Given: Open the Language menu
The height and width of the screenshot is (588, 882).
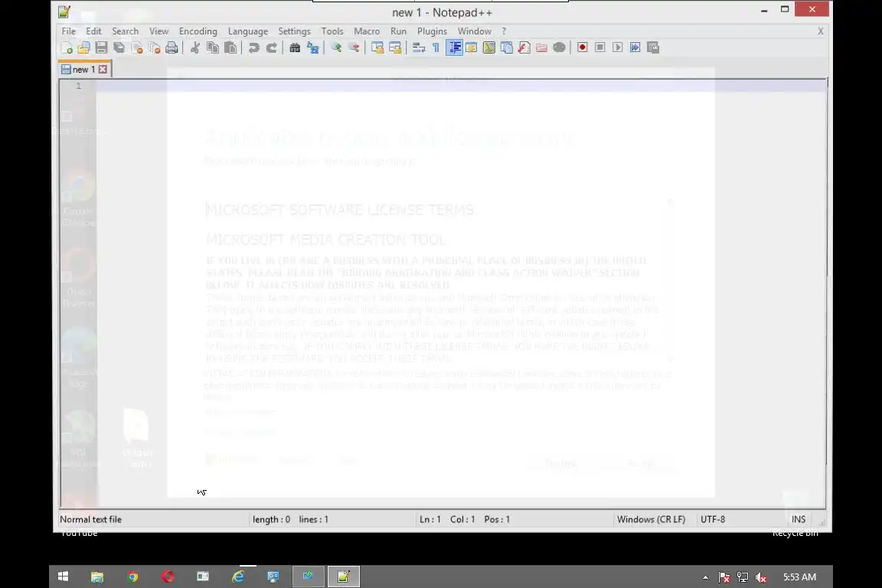Looking at the screenshot, I should click(x=248, y=31).
